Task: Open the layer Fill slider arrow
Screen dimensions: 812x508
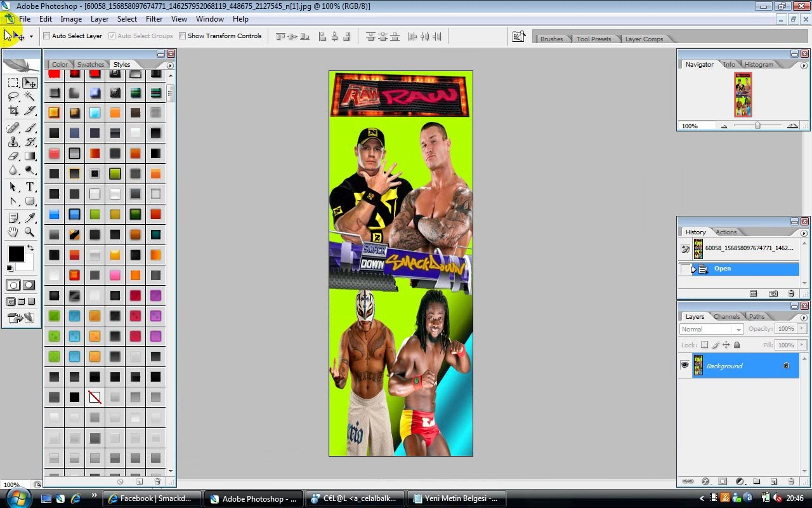Action: [802, 345]
